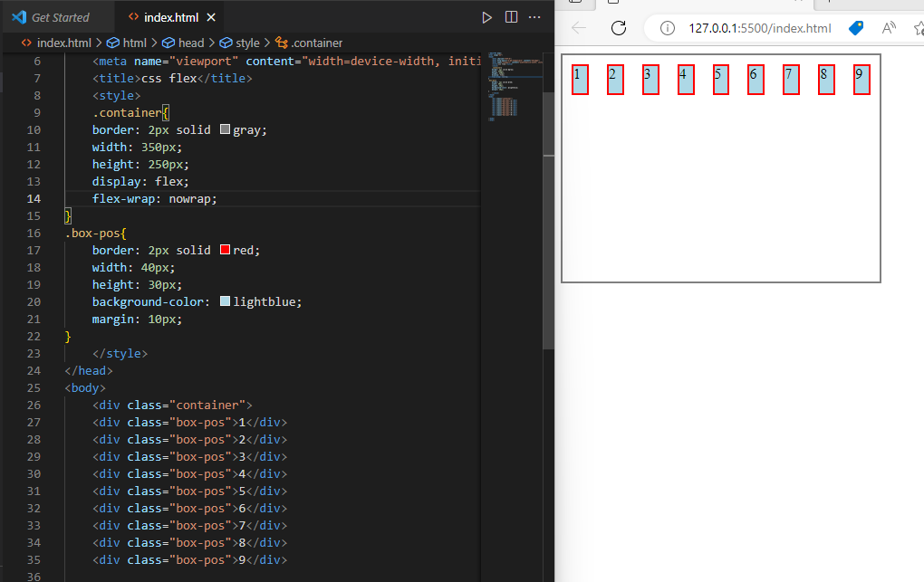Click box 7 in the browser preview

point(792,80)
